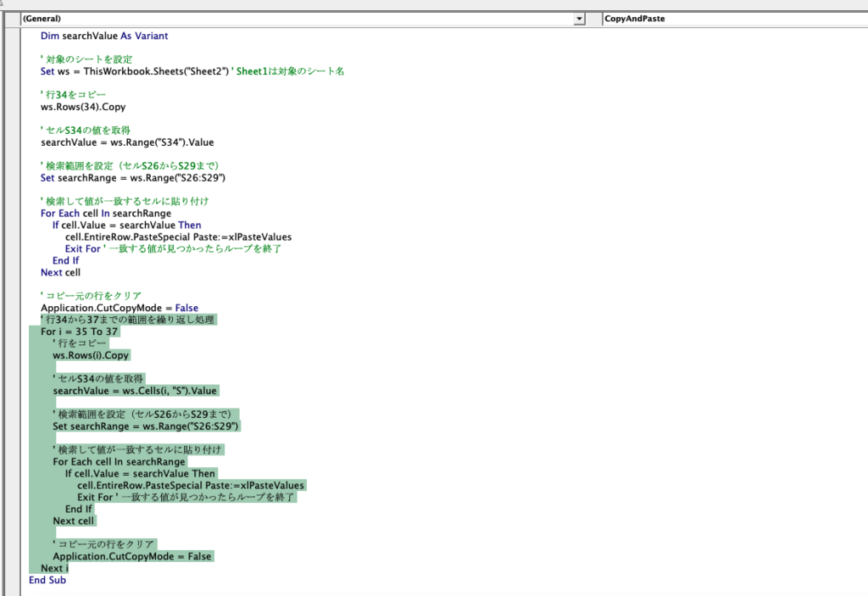Click the highlighted 'End If' line
Image resolution: width=868 pixels, height=596 pixels.
click(78, 509)
